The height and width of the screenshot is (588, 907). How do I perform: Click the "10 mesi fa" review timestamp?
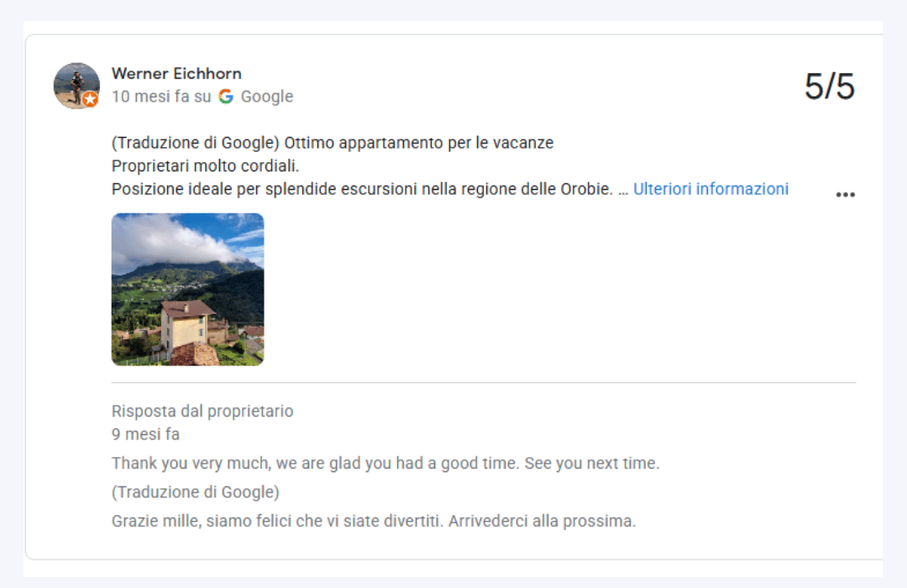[x=150, y=97]
